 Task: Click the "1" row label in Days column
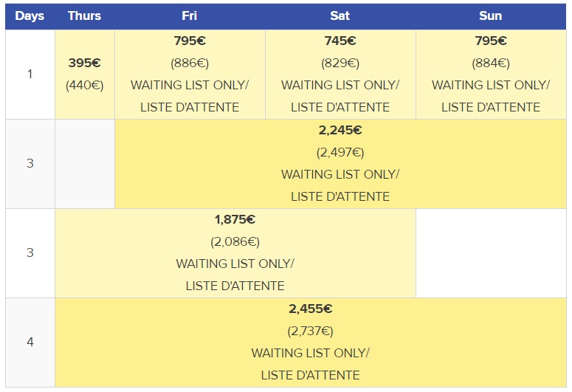pos(30,74)
